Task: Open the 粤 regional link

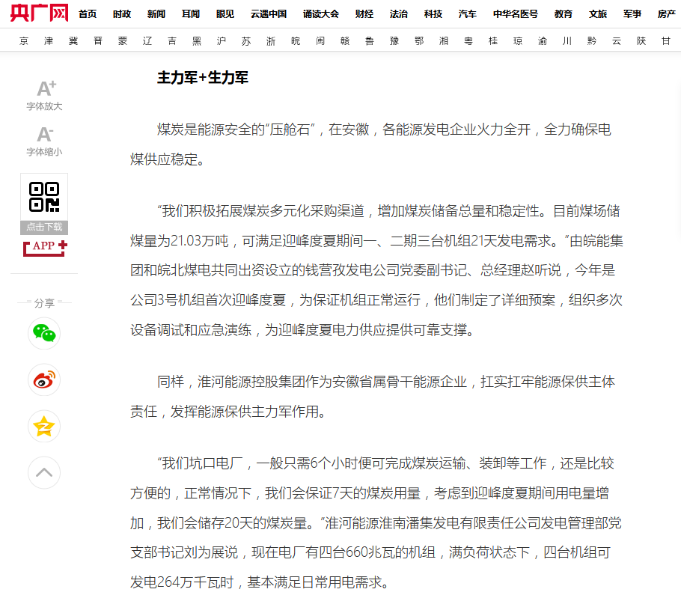Action: tap(468, 41)
